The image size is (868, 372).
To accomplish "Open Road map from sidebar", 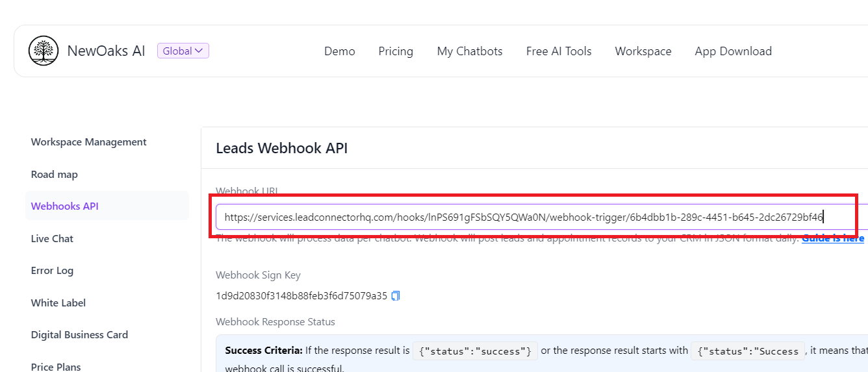I will click(54, 175).
